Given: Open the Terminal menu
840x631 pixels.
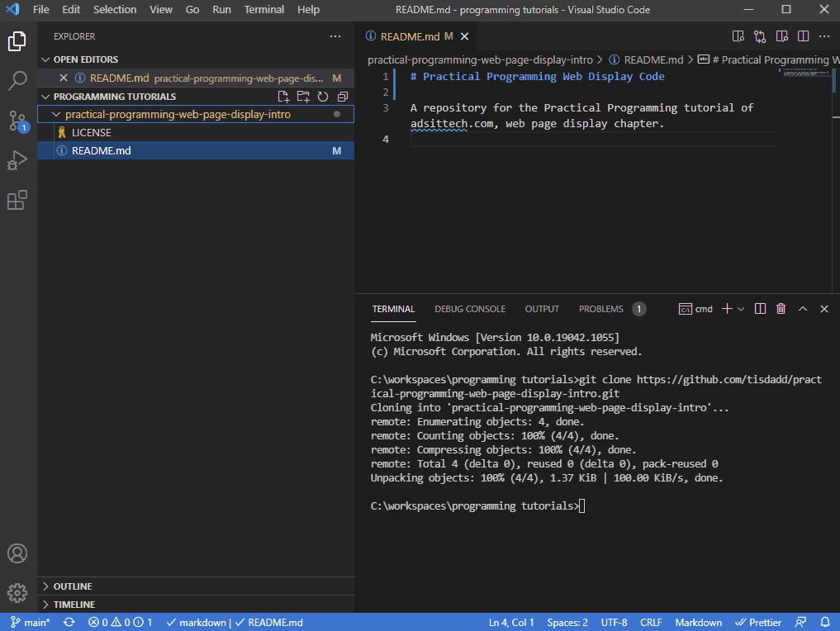Looking at the screenshot, I should coord(263,9).
